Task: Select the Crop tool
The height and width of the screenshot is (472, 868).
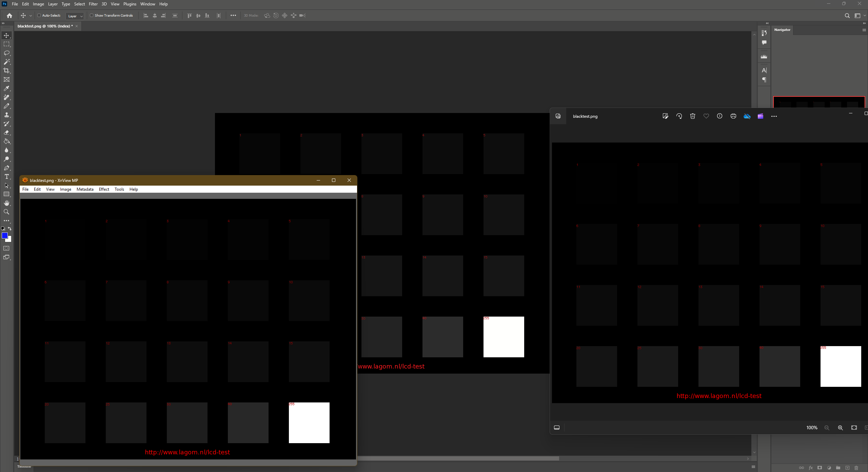Action: coord(6,71)
